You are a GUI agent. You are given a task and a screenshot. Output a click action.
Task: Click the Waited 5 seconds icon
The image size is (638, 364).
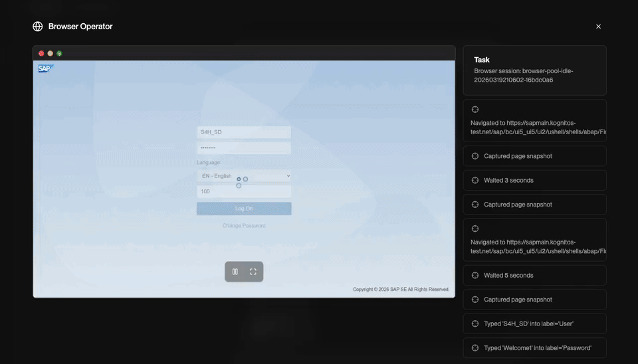coord(475,276)
